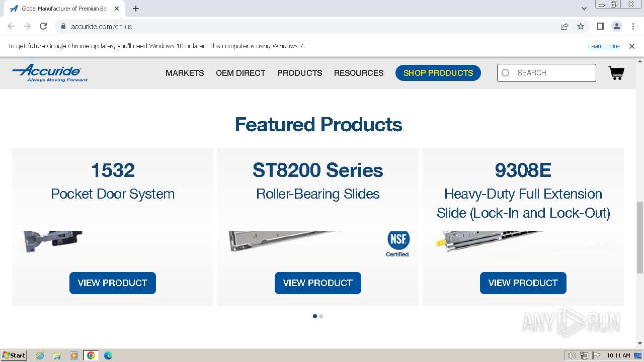
Task: Click the 9308E slide product image
Action: pos(490,241)
